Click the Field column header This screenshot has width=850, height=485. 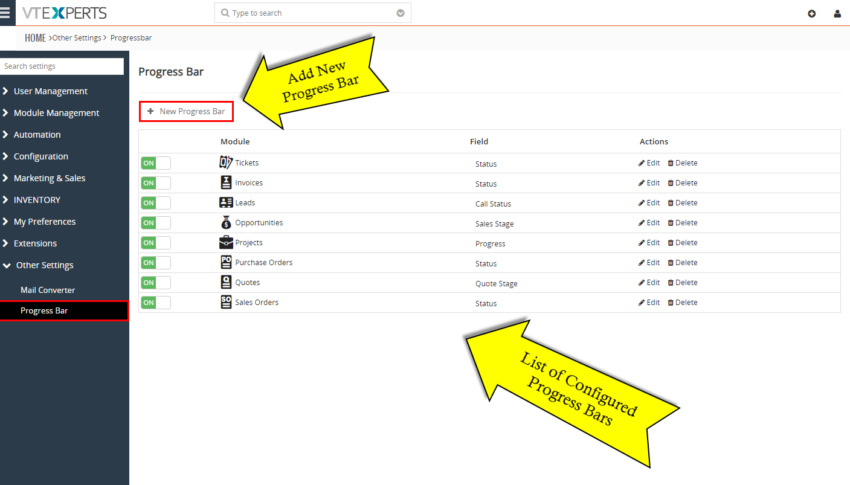tap(479, 141)
